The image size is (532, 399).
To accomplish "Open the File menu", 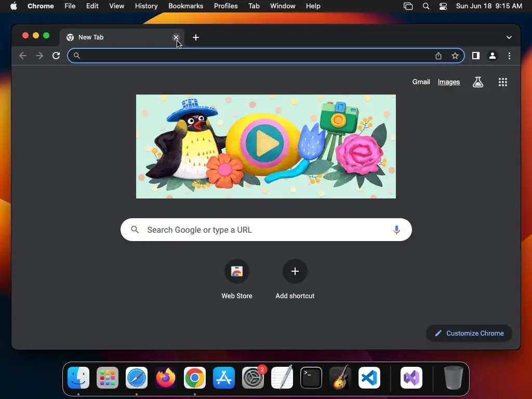I will point(70,6).
